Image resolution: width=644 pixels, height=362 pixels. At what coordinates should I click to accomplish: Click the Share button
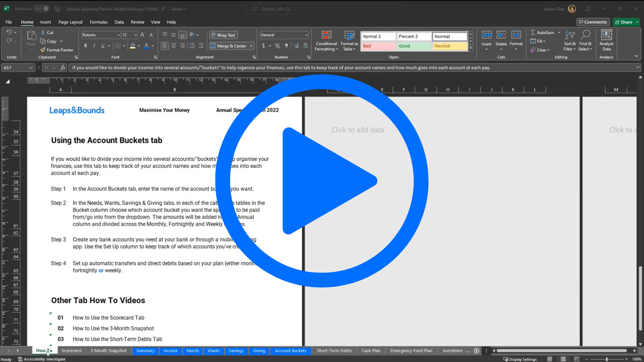[x=624, y=22]
